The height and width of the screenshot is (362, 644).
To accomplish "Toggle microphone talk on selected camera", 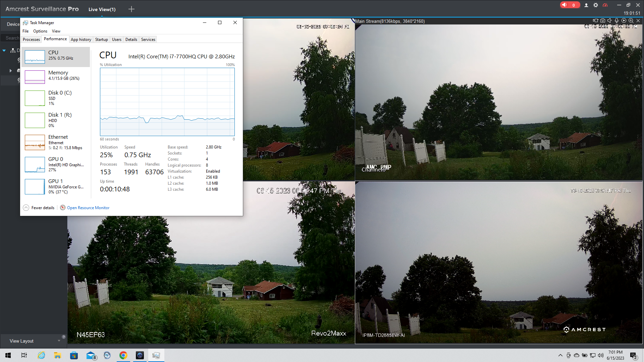I will (616, 21).
